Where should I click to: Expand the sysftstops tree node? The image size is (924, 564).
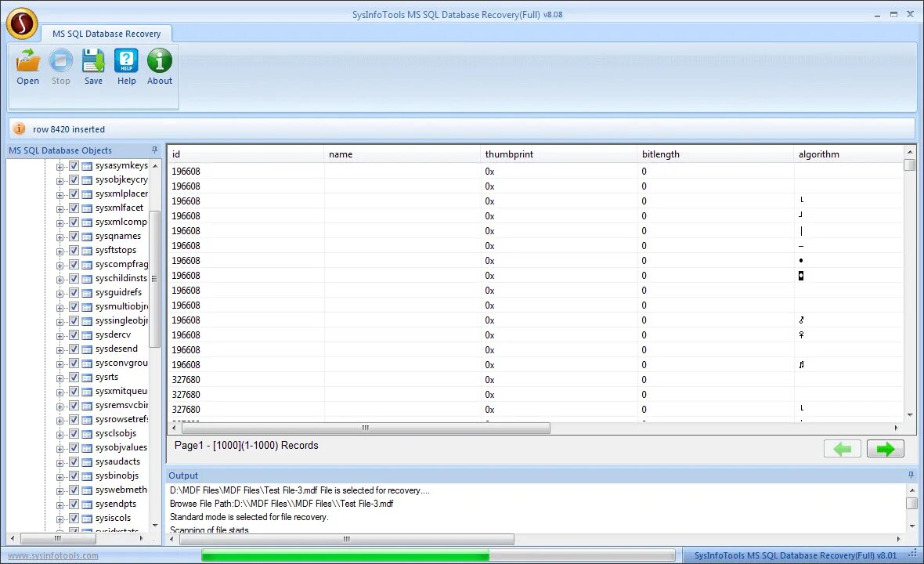(60, 250)
